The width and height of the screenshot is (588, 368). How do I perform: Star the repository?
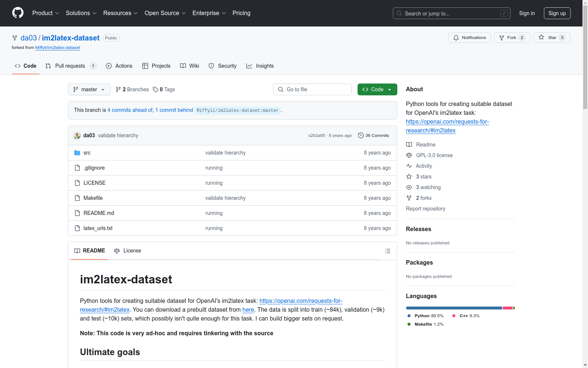[552, 38]
